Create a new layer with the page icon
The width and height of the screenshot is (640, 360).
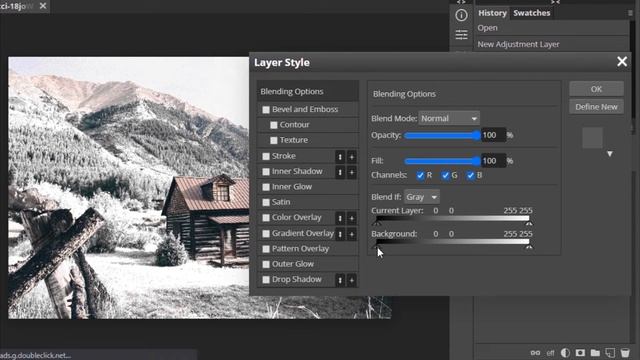click(610, 353)
